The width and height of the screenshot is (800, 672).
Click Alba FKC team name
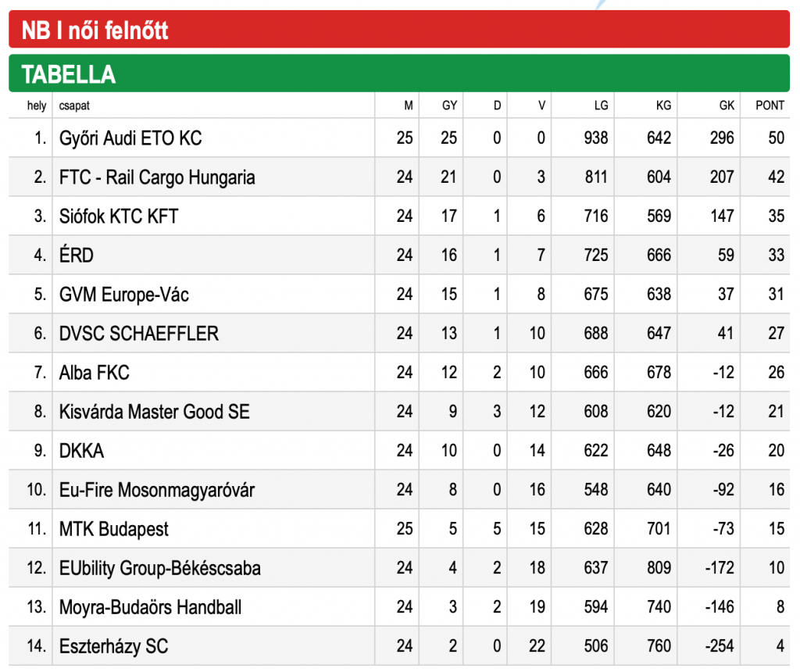(x=95, y=373)
